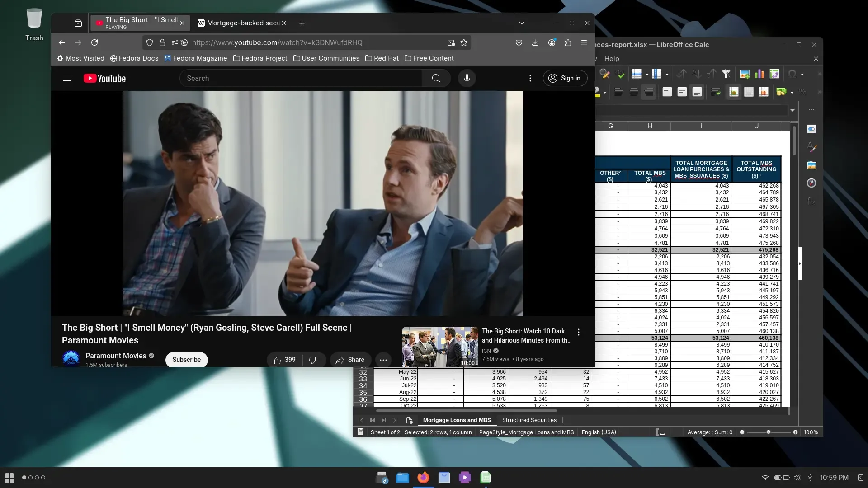Open the IGN Big Short video thumbnail
The height and width of the screenshot is (488, 868).
click(440, 347)
